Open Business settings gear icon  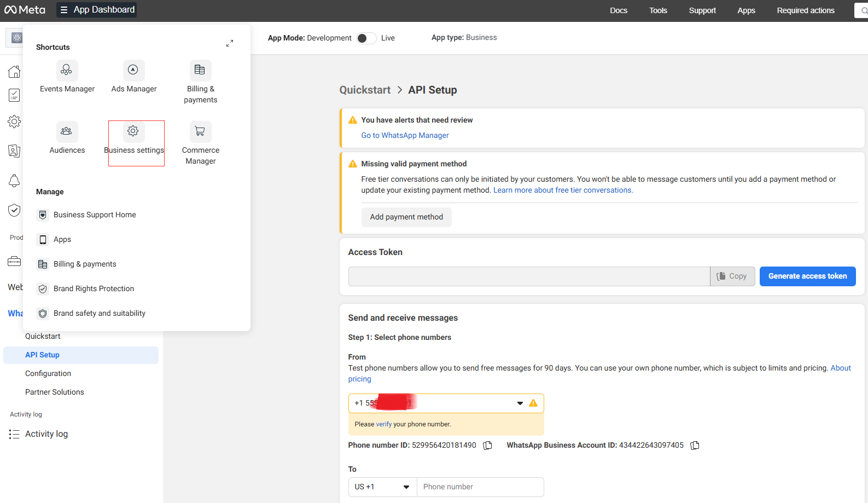pos(133,131)
